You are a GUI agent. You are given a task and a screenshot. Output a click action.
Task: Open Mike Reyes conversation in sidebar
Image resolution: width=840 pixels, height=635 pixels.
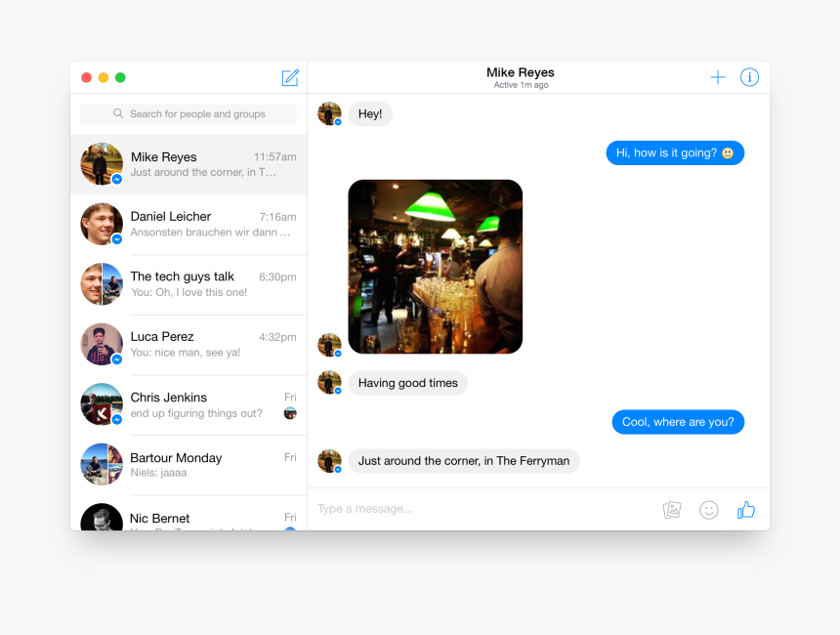pyautogui.click(x=189, y=164)
